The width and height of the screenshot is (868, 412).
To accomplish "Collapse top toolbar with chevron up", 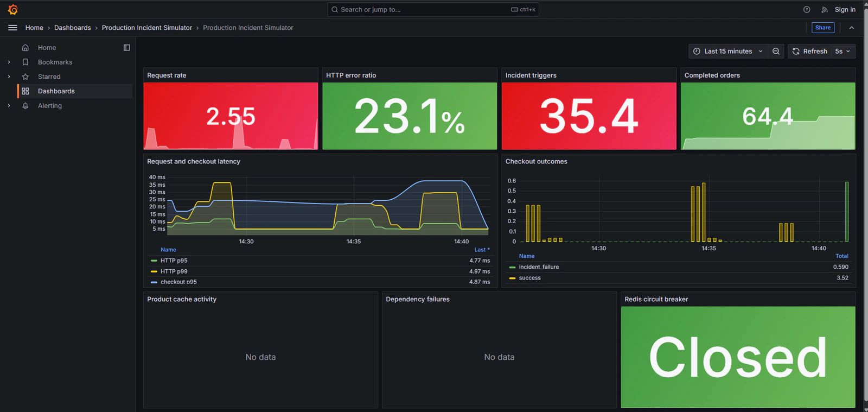I will point(852,28).
